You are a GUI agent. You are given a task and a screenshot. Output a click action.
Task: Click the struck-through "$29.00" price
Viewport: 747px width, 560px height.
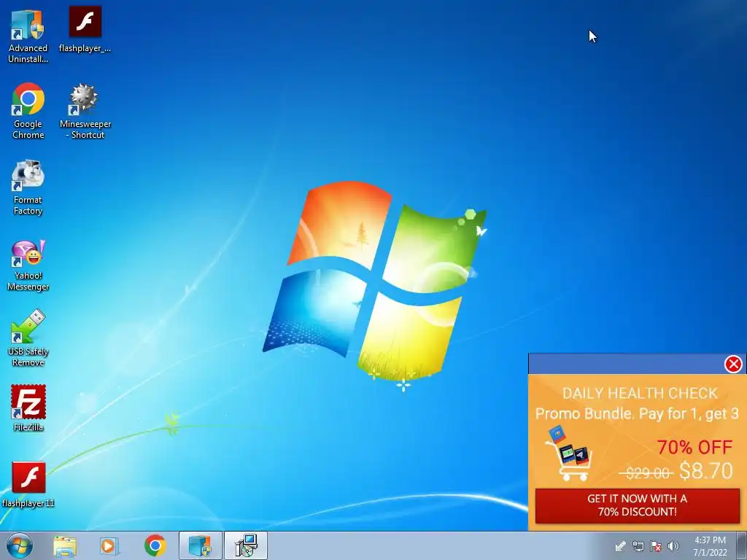[646, 472]
